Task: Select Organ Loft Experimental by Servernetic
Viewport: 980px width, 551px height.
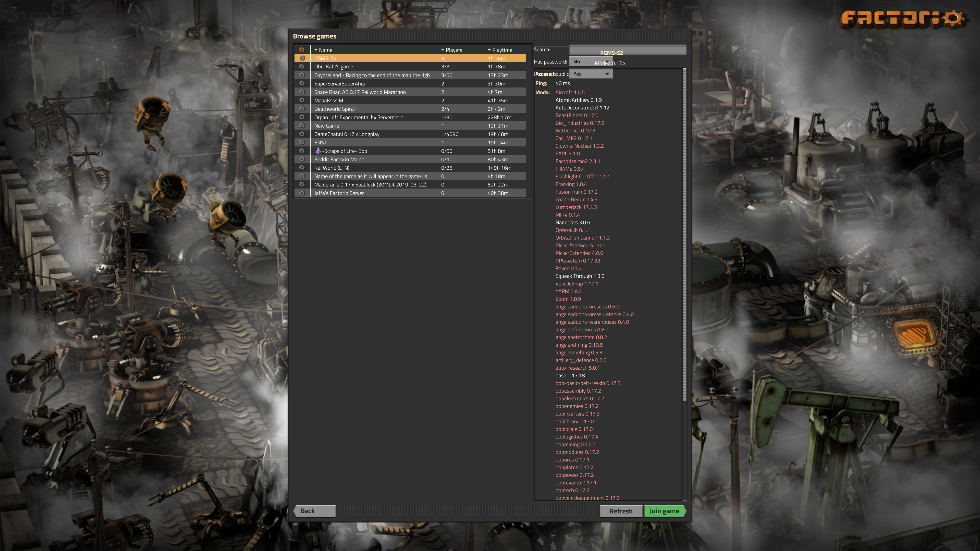Action: (x=410, y=117)
